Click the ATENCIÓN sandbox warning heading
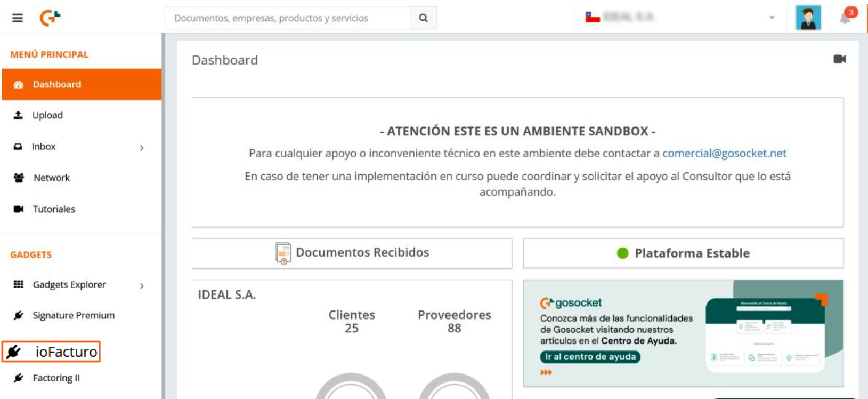This screenshot has width=868, height=399. pyautogui.click(x=518, y=131)
